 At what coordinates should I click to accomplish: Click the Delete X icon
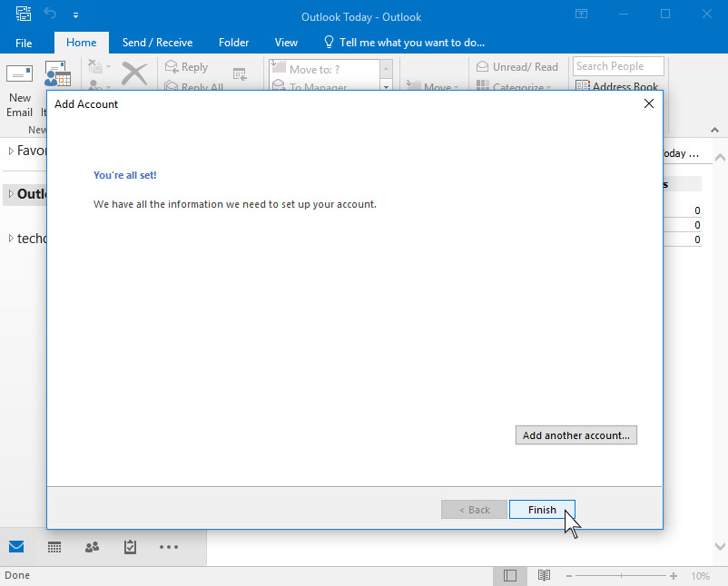(x=134, y=74)
